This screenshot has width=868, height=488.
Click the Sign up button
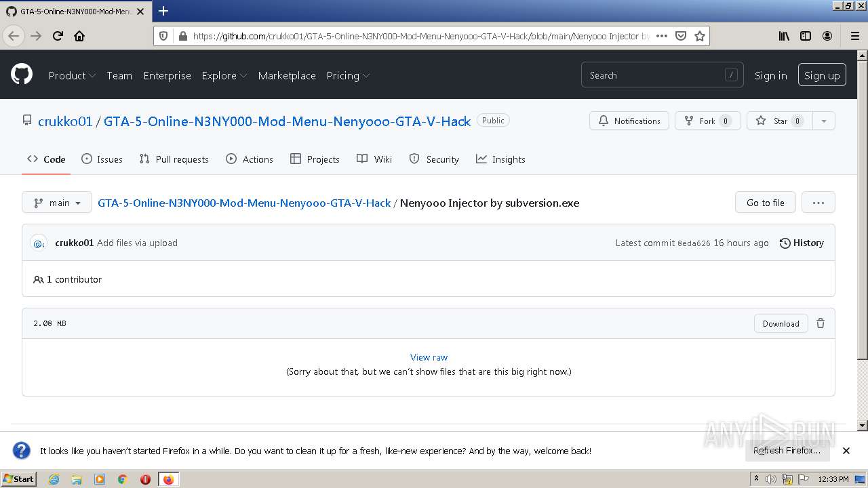click(822, 75)
